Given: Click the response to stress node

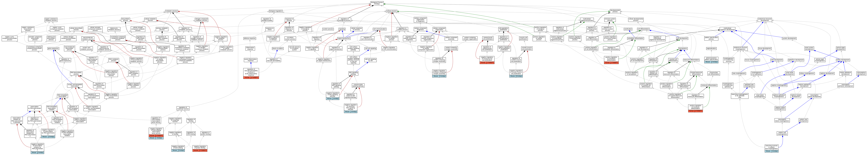Looking at the screenshot, I should pos(270,29).
